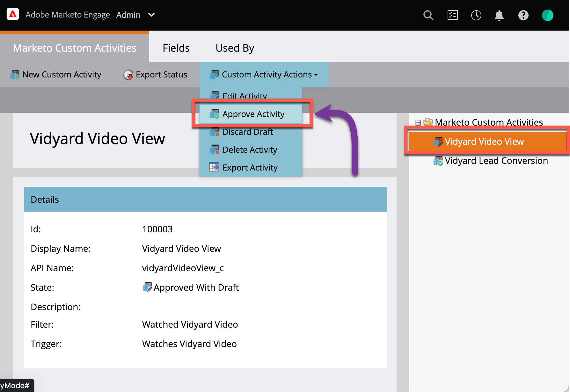Open the global search magnifier icon
Image resolution: width=570 pixels, height=392 pixels.
point(428,15)
